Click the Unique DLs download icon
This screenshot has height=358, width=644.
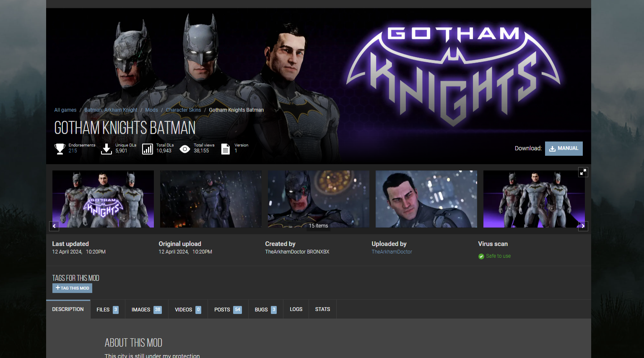click(x=106, y=148)
